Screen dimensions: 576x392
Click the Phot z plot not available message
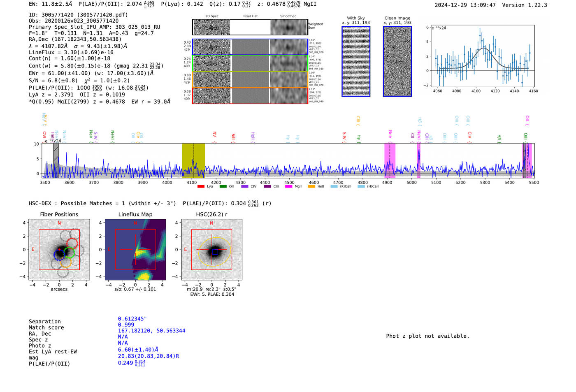pyautogui.click(x=427, y=336)
